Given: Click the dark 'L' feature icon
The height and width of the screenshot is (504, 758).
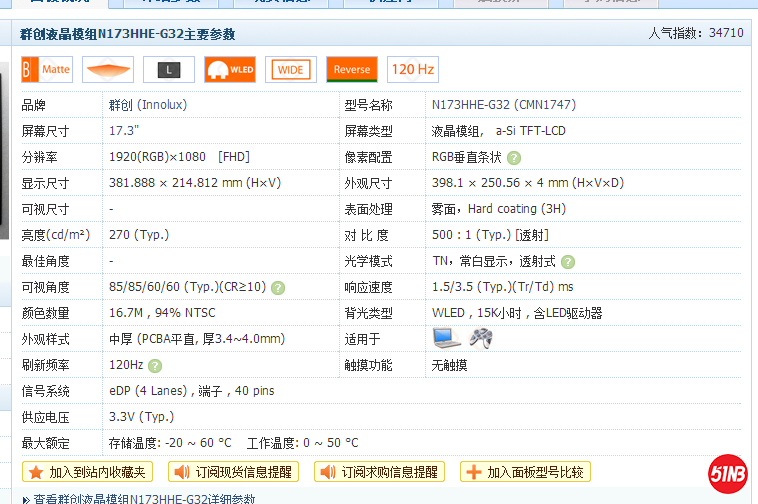Looking at the screenshot, I should (x=169, y=70).
